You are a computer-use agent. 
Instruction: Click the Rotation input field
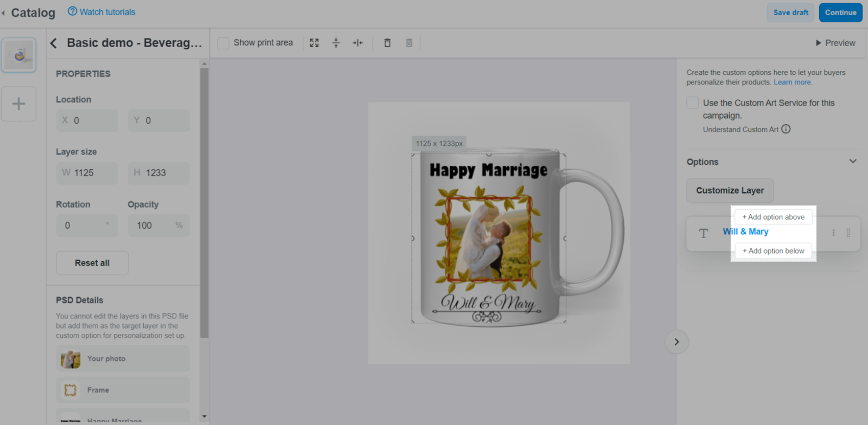click(x=87, y=226)
